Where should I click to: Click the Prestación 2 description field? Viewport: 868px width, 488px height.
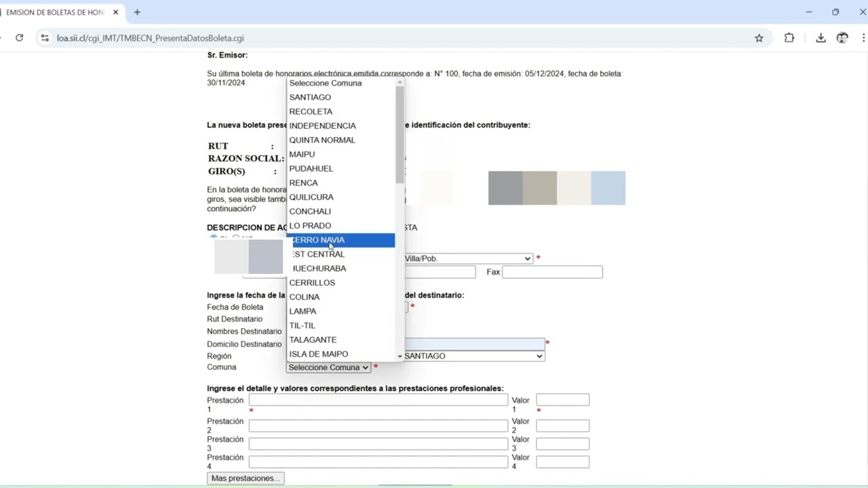point(378,426)
